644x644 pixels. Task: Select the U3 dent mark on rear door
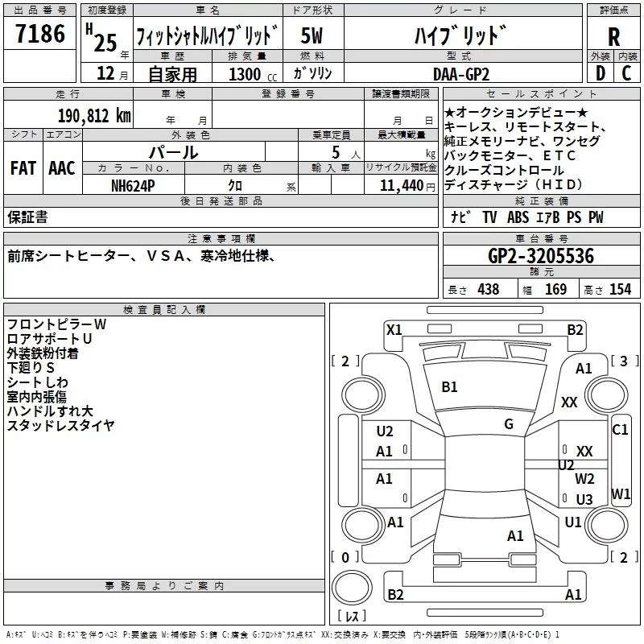click(584, 499)
